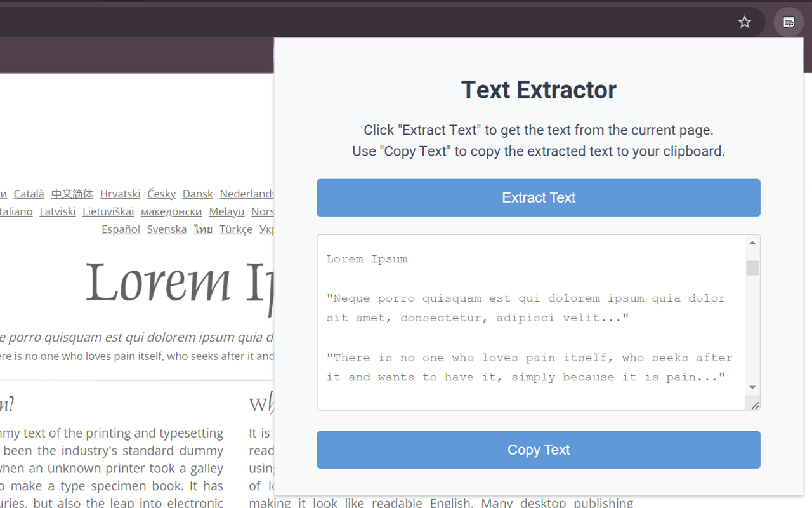The image size is (812, 508).
Task: Open the Dansk version of the page
Action: [x=197, y=194]
